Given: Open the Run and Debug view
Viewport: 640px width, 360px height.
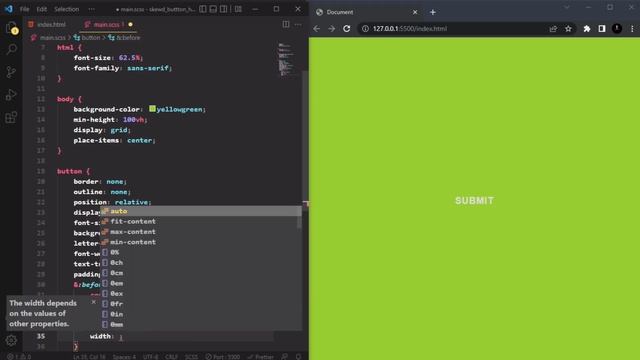Looking at the screenshot, I should pos(11,95).
